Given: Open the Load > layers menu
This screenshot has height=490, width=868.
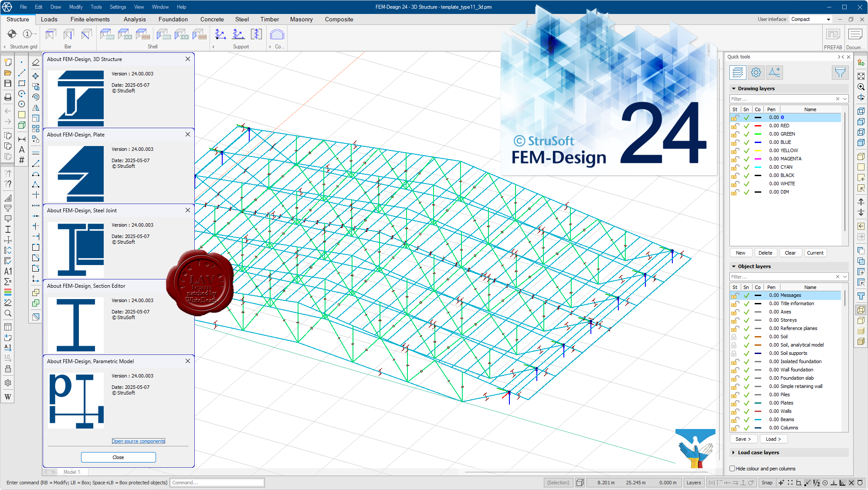Looking at the screenshot, I should coord(773,439).
